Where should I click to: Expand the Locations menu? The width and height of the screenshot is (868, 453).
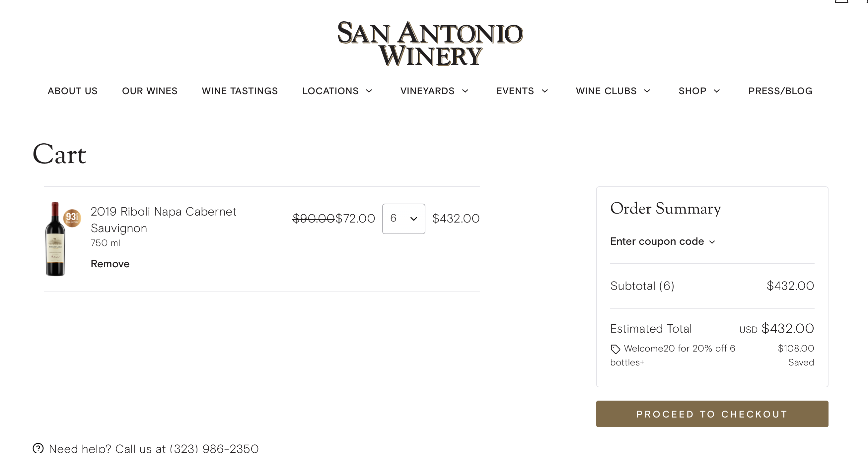point(337,91)
